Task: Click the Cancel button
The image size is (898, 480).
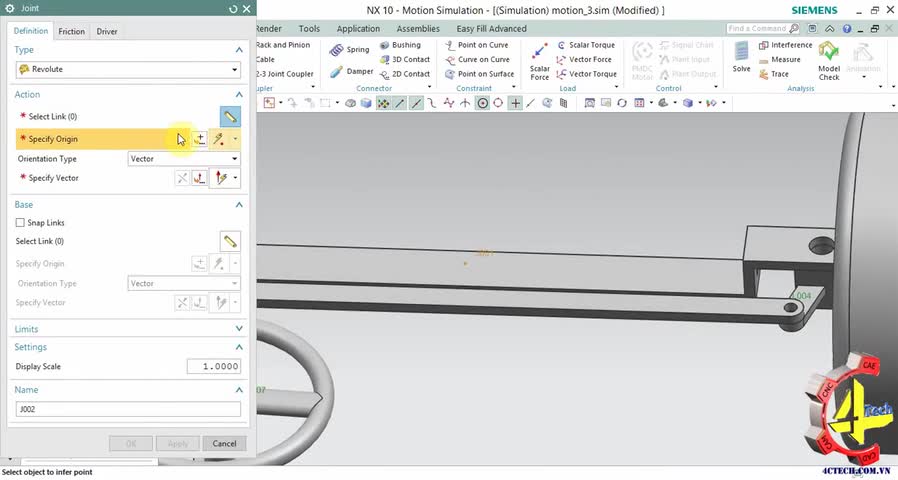Action: coord(224,443)
